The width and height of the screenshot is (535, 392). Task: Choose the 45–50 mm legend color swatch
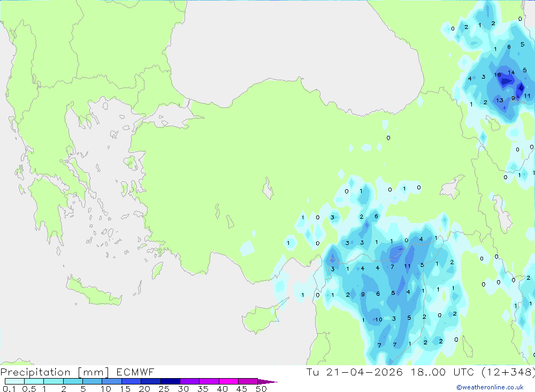coord(248,381)
